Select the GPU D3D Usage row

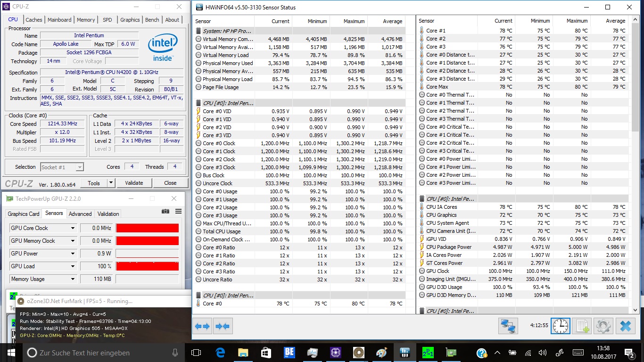coord(523,287)
